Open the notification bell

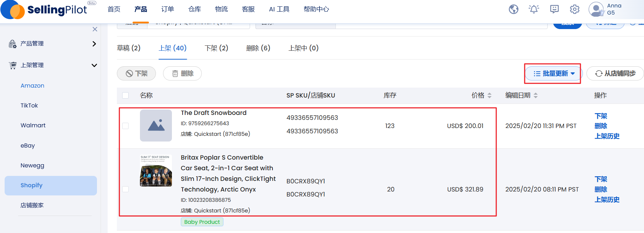click(x=534, y=9)
